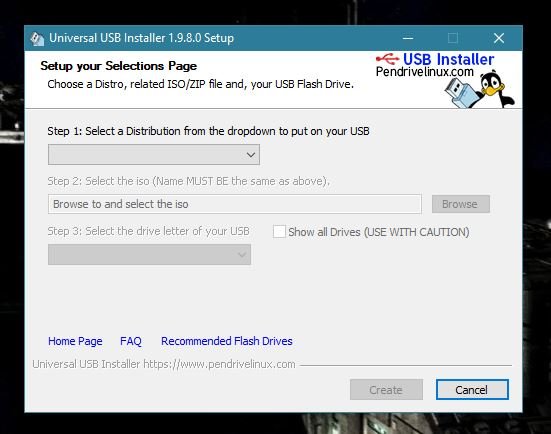This screenshot has width=551, height=434.
Task: Click the Cancel button
Action: tap(472, 389)
